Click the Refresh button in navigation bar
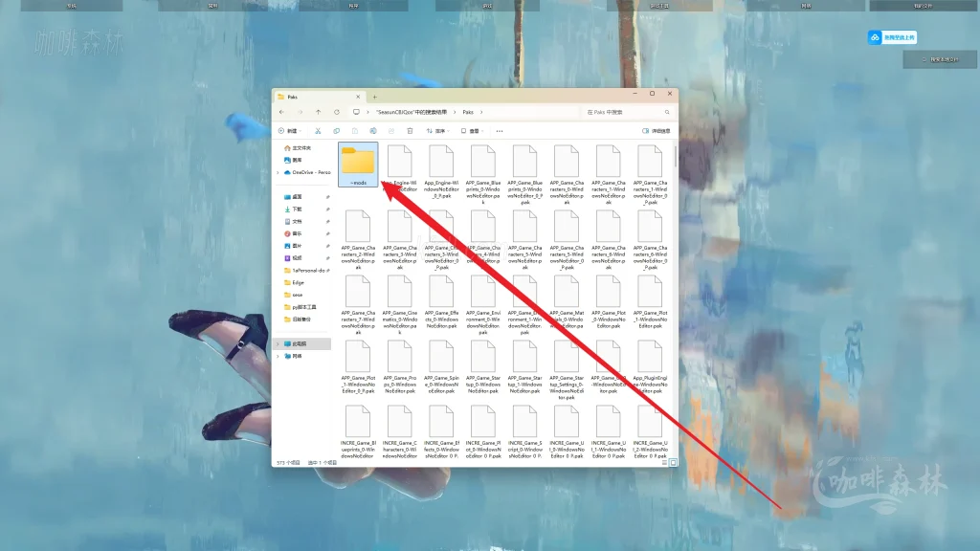The height and width of the screenshot is (551, 980). 337,112
